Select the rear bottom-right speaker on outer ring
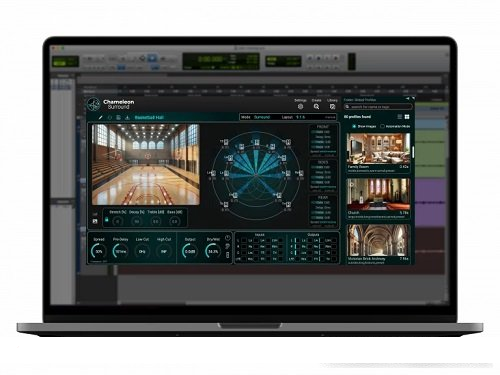The width and height of the screenshot is (500, 375). pos(288,204)
